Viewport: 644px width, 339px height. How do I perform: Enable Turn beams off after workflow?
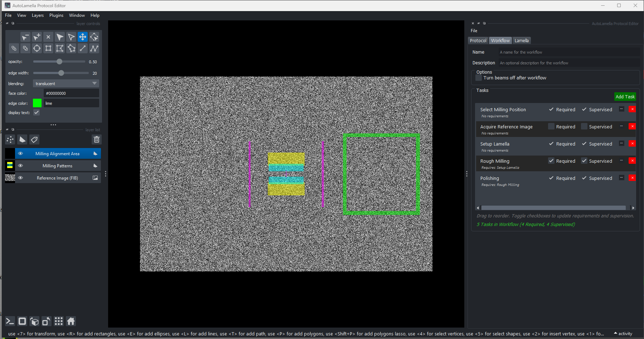pos(479,78)
